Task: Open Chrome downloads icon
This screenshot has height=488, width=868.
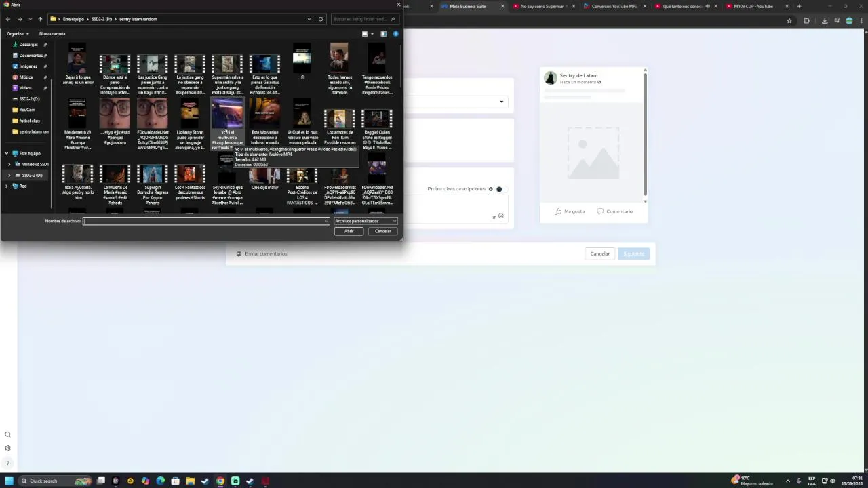Action: [825, 21]
